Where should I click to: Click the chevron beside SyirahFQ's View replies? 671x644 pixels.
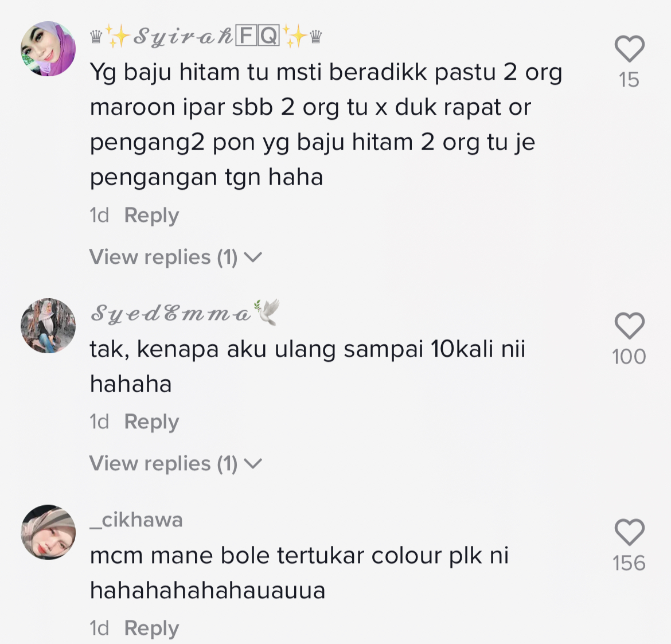click(x=252, y=257)
